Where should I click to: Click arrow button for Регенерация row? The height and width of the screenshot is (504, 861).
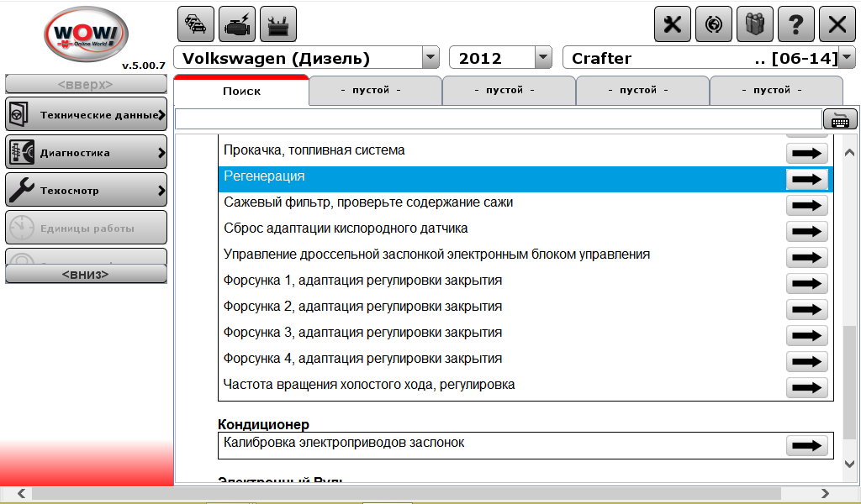[807, 179]
